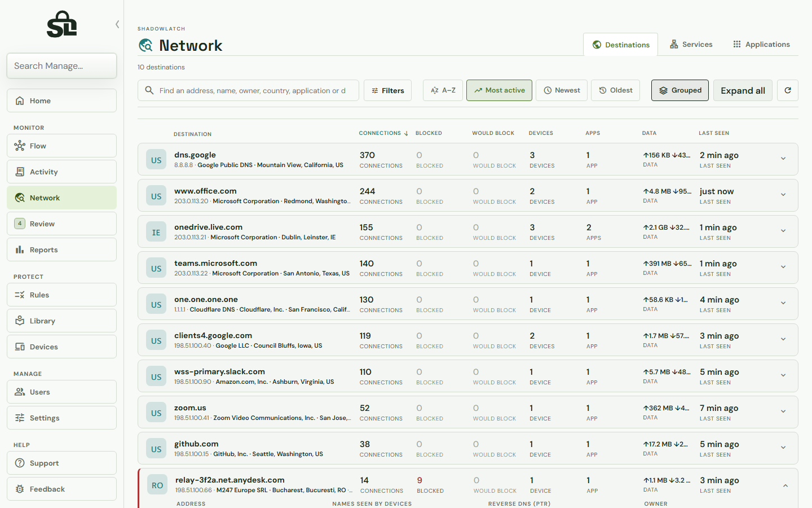Click the "just now" last seen value
The width and height of the screenshot is (812, 508).
click(717, 191)
